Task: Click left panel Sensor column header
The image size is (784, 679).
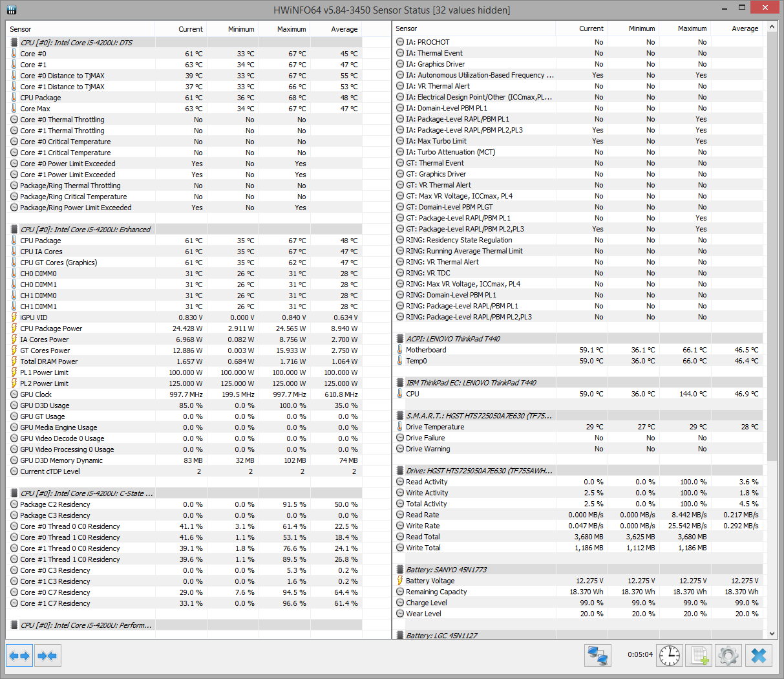Action: (x=81, y=29)
